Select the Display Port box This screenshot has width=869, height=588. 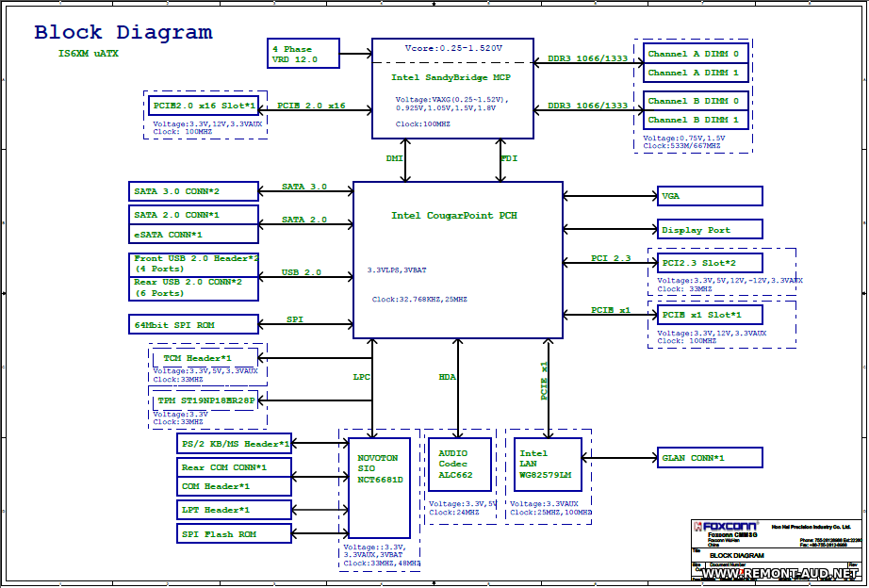[709, 230]
